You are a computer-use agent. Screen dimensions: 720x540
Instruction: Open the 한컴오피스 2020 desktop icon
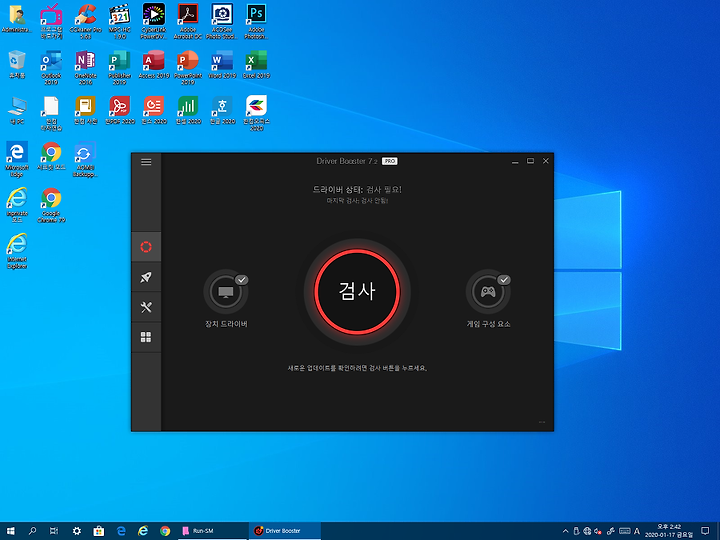pos(256,113)
